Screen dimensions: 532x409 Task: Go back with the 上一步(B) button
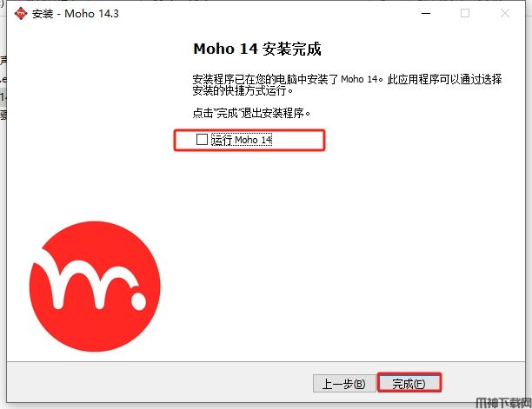[344, 383]
